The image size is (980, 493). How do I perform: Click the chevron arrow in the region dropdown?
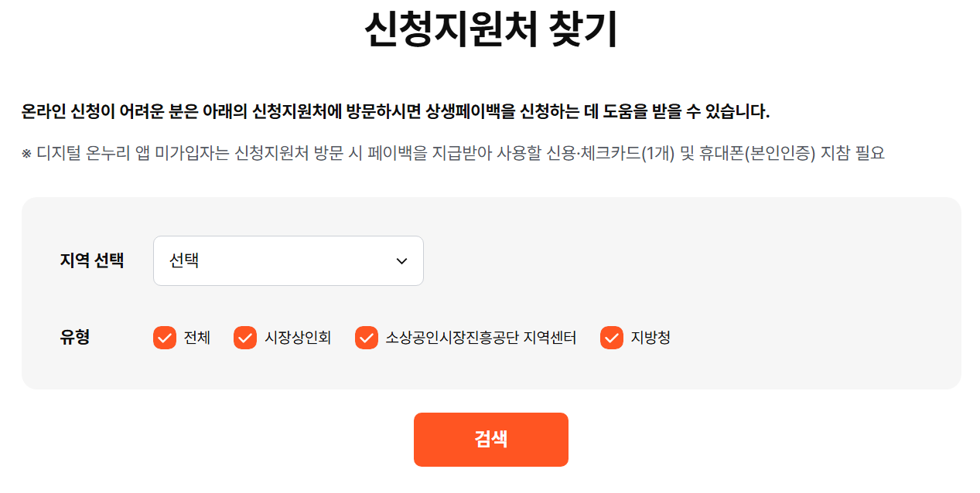coord(401,260)
